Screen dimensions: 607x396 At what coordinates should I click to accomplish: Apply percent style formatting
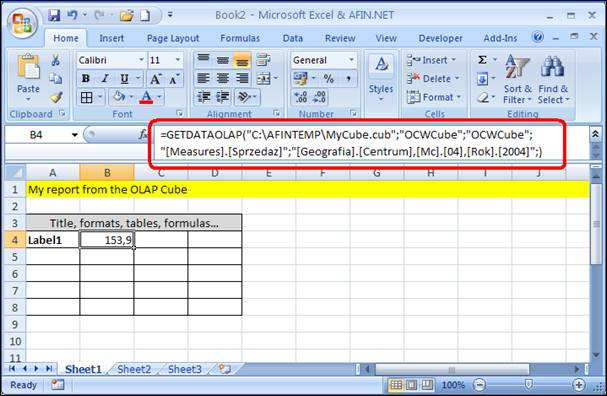[x=329, y=79]
